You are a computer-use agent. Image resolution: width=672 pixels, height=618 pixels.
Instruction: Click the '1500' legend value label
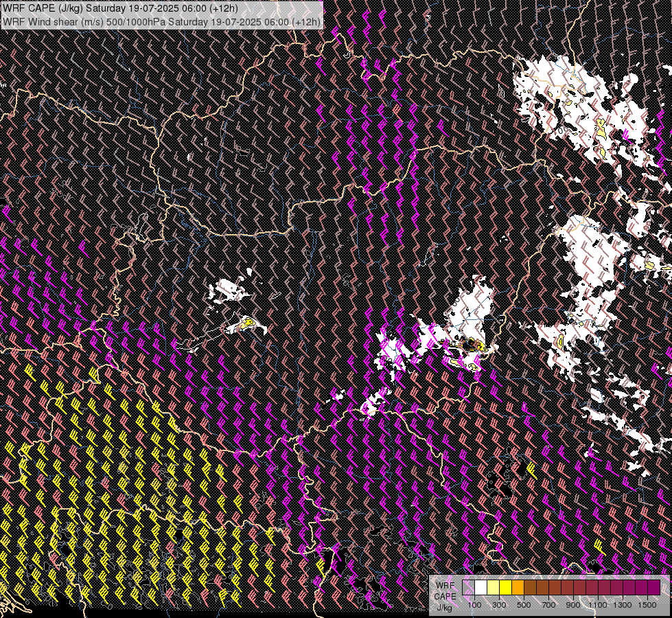647,605
